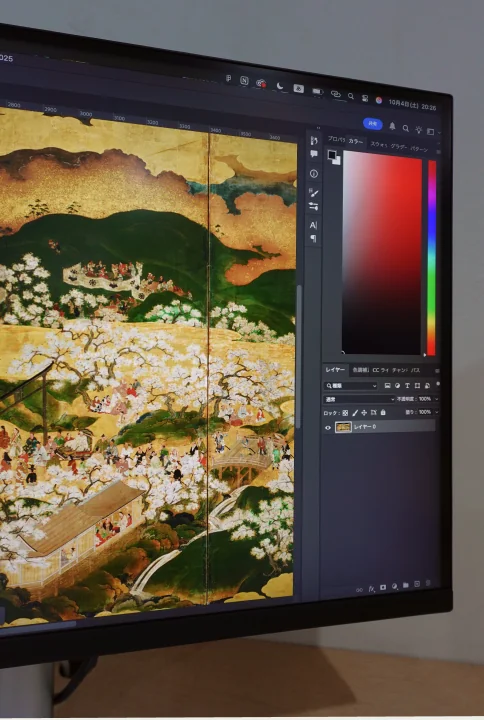Click the menu bar date and time
This screenshot has width=484, height=720.
click(x=412, y=104)
